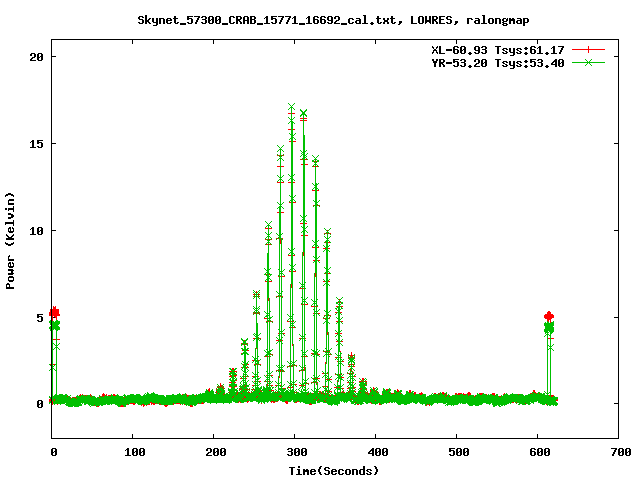
Task: Click the x-axis tick label 100
Action: 134,452
